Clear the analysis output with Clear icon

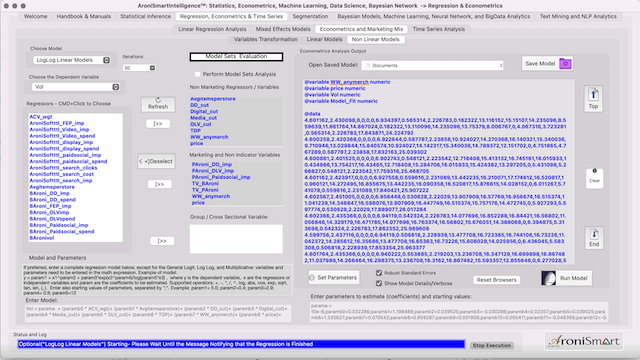(x=594, y=171)
